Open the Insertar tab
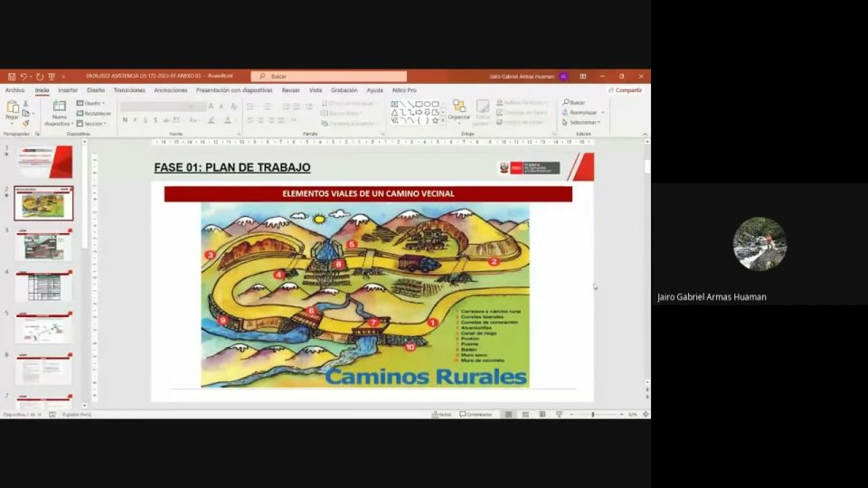Image resolution: width=868 pixels, height=488 pixels. (68, 90)
